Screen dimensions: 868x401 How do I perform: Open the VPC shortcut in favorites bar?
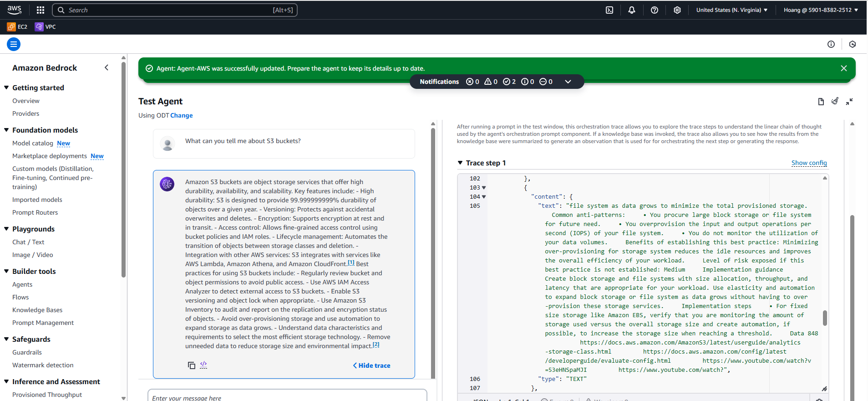(46, 27)
